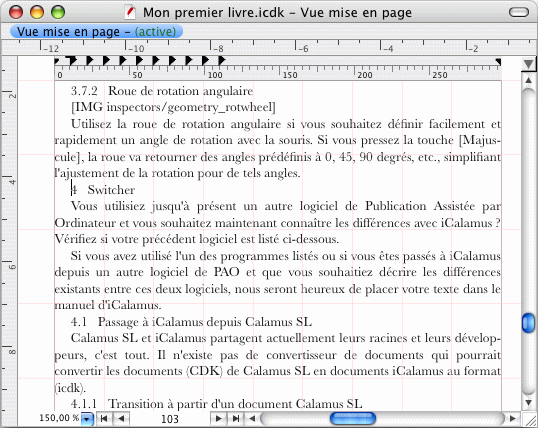Image resolution: width=538 pixels, height=428 pixels.
Task: Click the 150,00 % zoom value field
Action: [x=59, y=418]
